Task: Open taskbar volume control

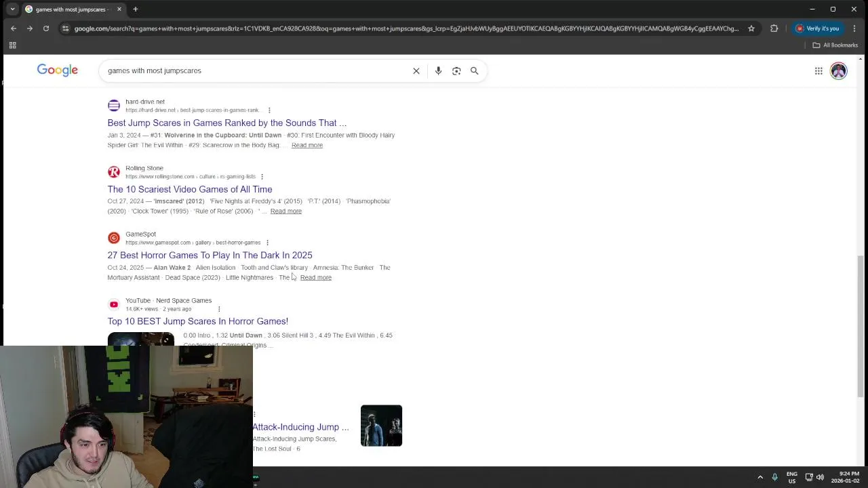Action: [x=820, y=477]
